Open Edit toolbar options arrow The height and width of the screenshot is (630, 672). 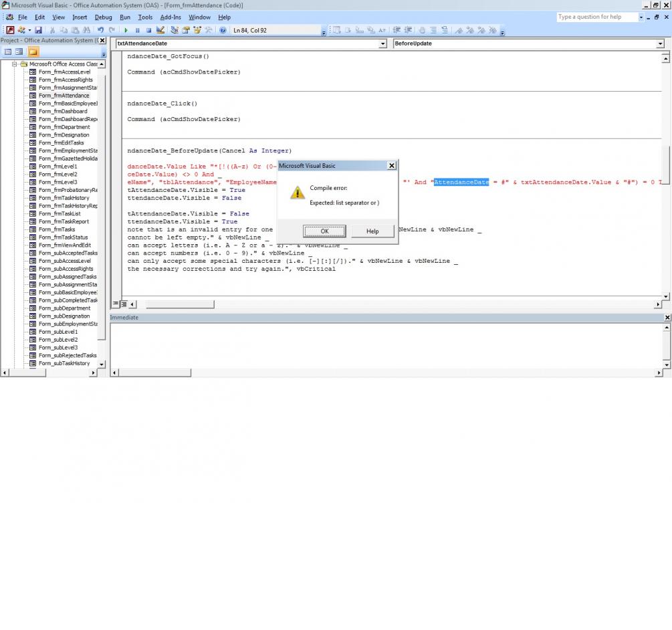pos(502,32)
